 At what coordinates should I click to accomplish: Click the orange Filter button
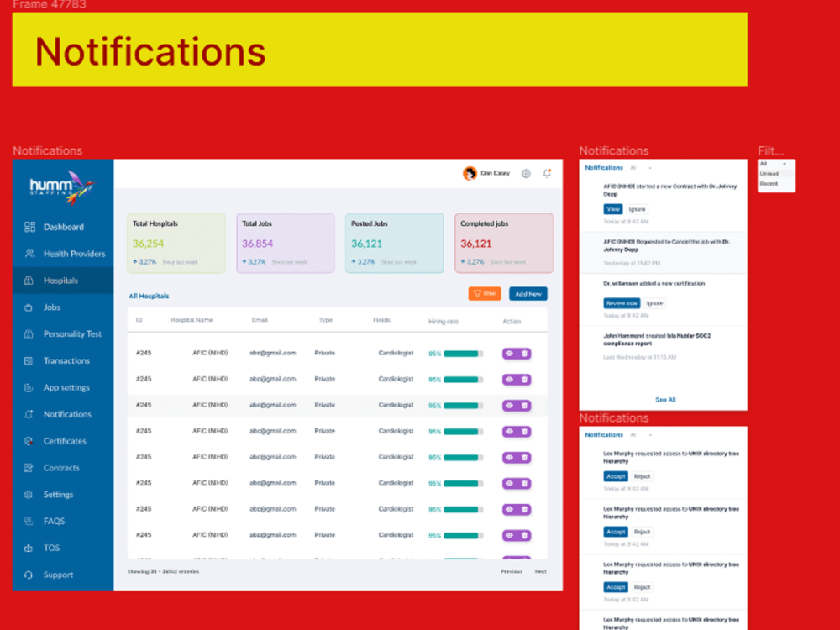tap(485, 293)
